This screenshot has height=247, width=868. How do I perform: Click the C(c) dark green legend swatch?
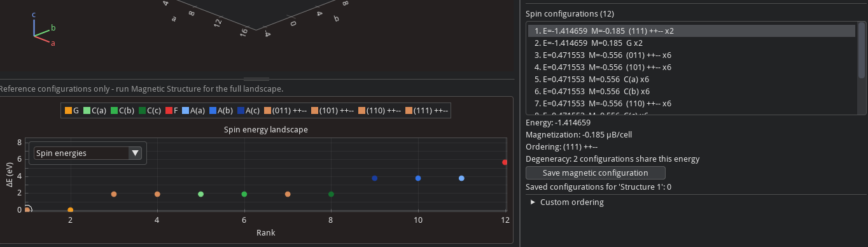[142, 111]
